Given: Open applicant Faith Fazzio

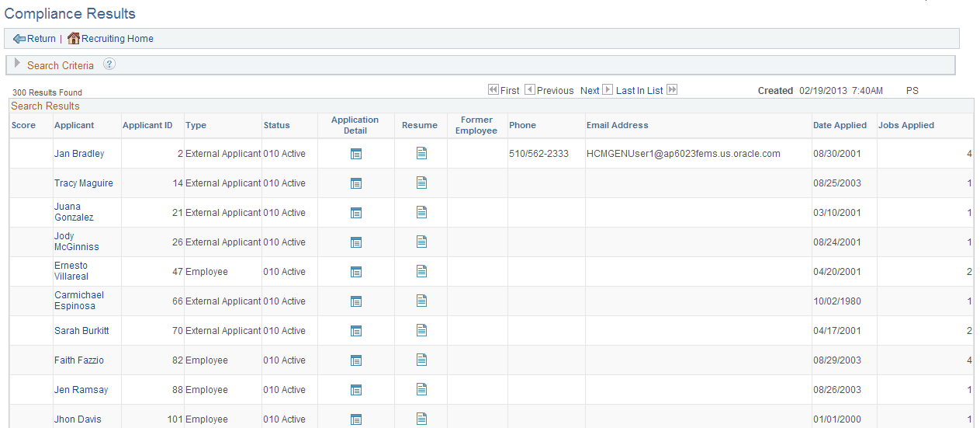Looking at the screenshot, I should (79, 360).
